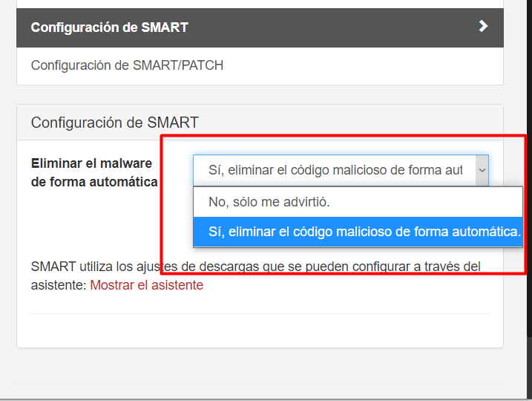
Task: Click the horizontal divider below the assistant link
Action: [x=260, y=313]
